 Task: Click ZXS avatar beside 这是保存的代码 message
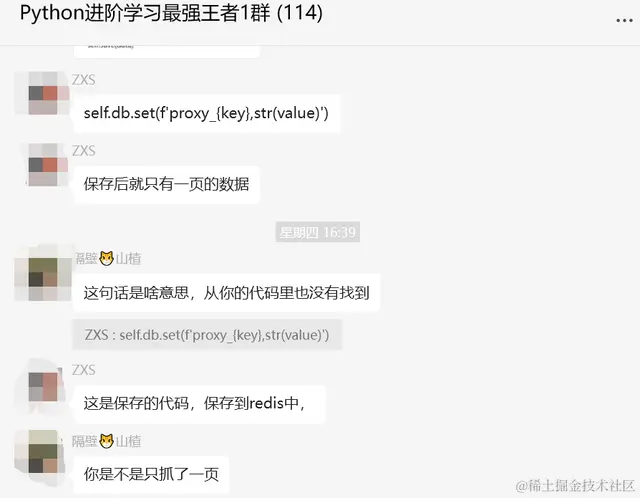coord(42,386)
